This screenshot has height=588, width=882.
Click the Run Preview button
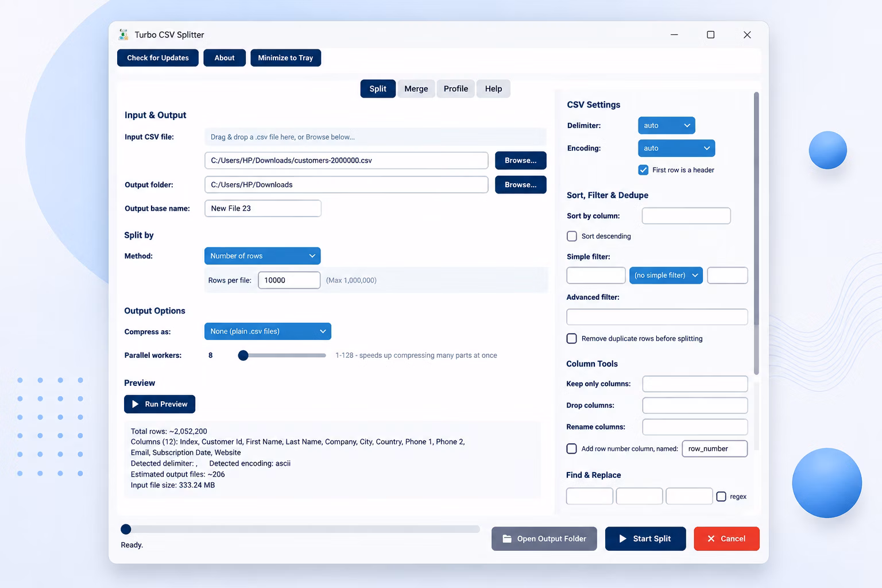tap(160, 404)
